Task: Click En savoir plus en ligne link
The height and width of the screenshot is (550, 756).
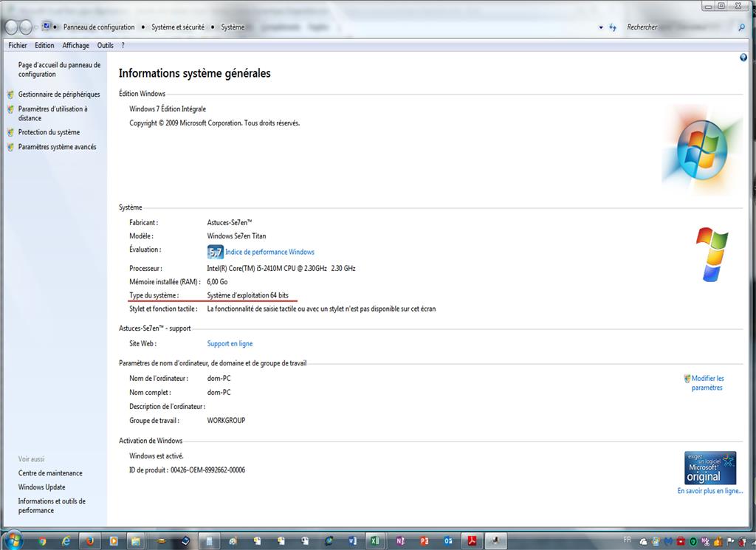Action: [x=709, y=491]
